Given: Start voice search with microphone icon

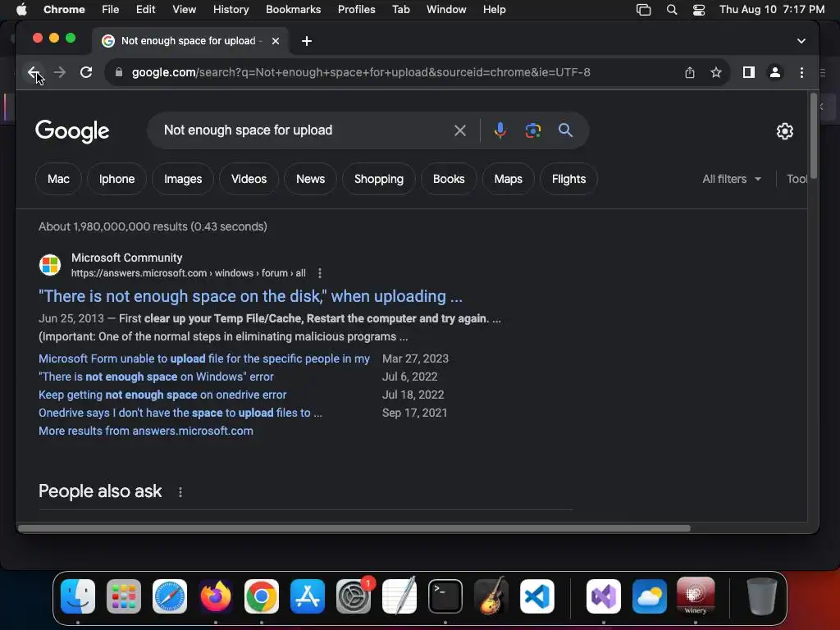Looking at the screenshot, I should click(500, 130).
